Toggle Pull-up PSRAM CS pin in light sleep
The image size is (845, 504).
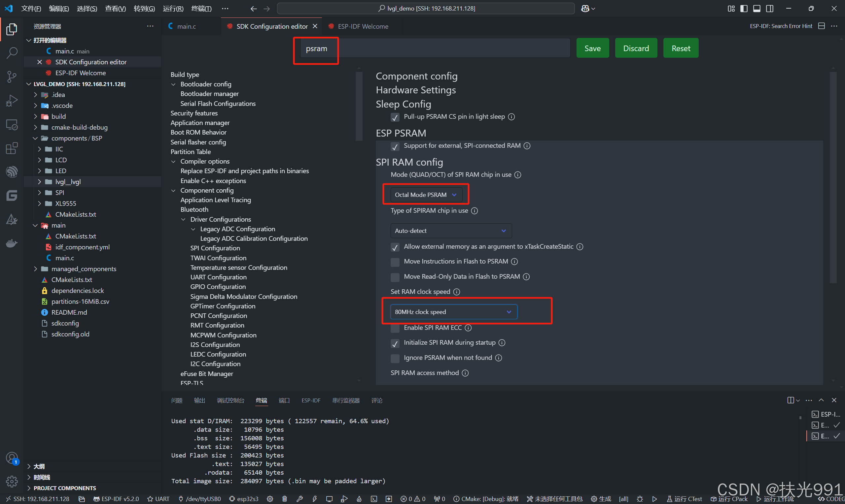(395, 117)
